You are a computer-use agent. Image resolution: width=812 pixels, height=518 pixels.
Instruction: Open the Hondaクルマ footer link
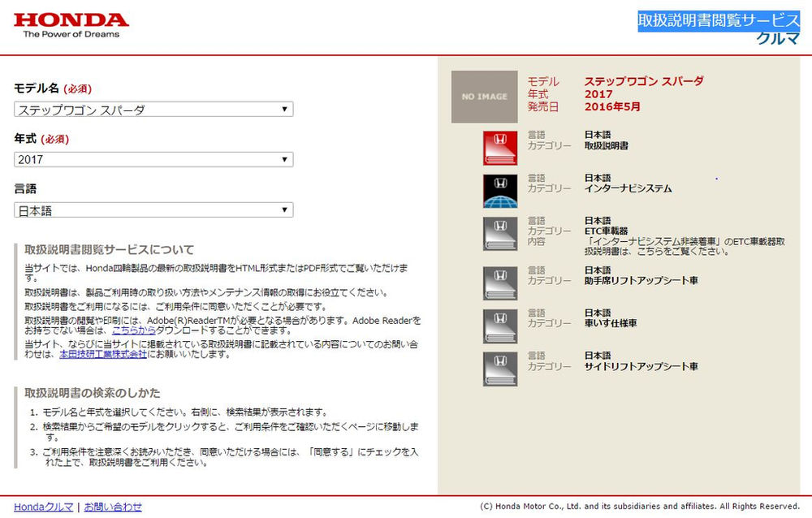click(x=44, y=507)
